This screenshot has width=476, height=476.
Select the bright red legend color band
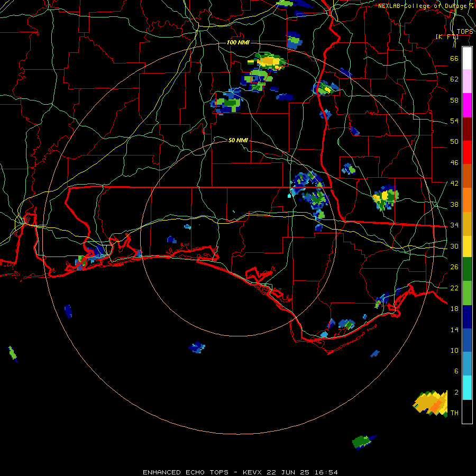pyautogui.click(x=467, y=152)
